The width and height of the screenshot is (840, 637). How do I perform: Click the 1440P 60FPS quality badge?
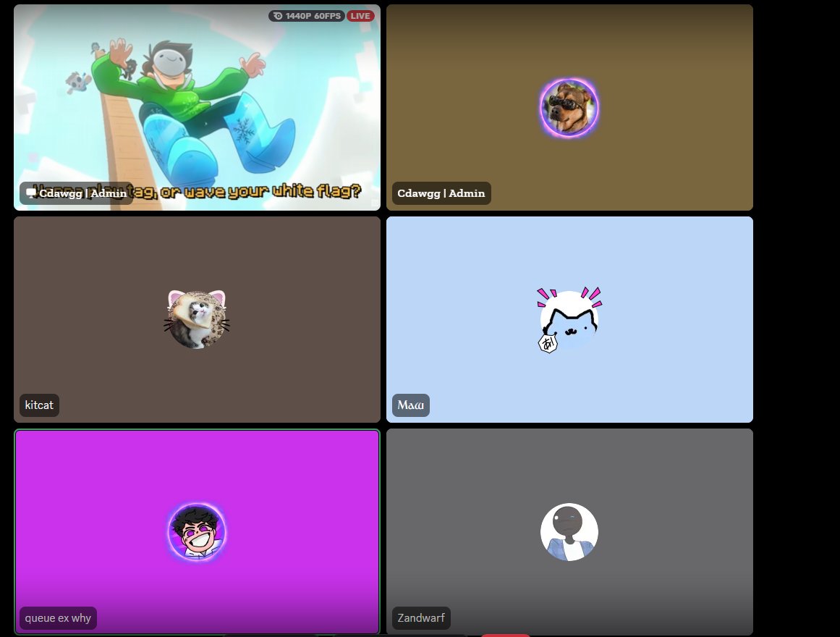(x=307, y=16)
